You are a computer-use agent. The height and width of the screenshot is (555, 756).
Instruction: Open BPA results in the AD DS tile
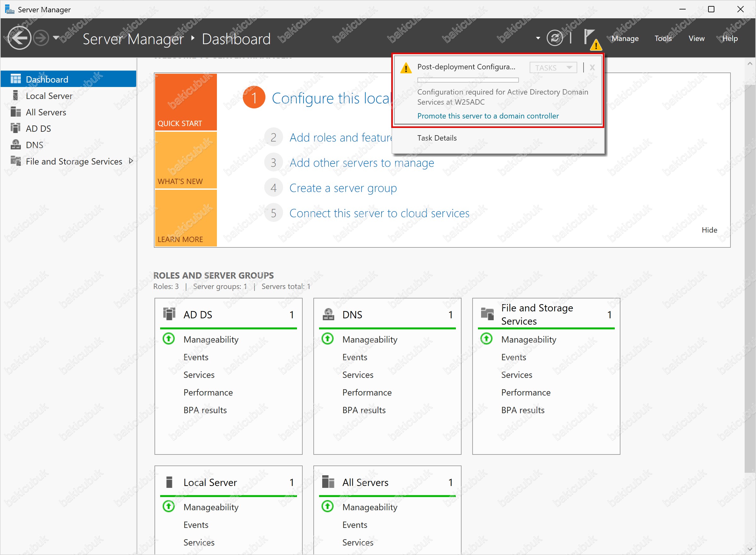[205, 410]
